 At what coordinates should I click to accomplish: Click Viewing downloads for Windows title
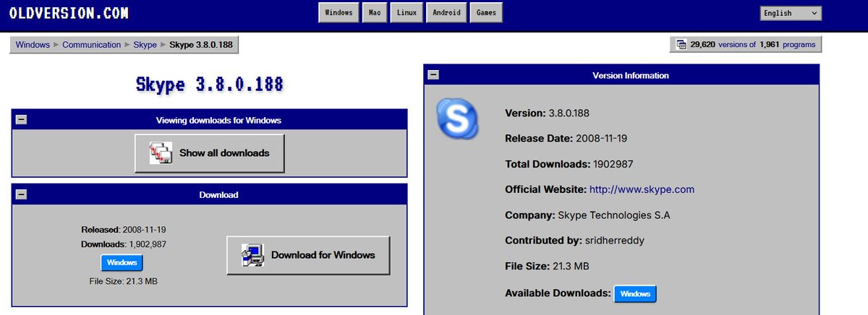pos(218,121)
